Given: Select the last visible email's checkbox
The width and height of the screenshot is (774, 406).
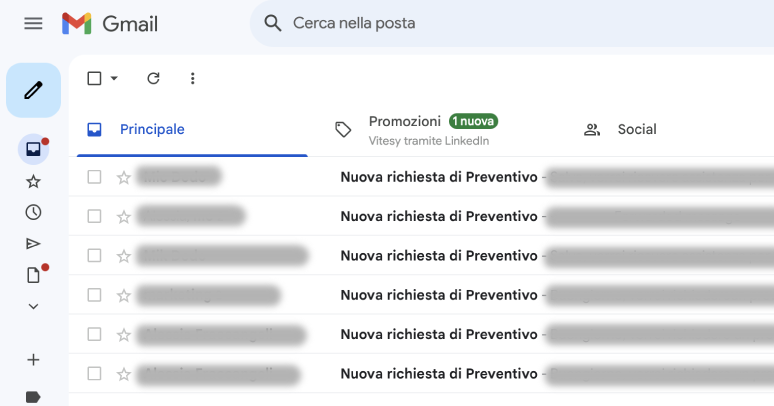Looking at the screenshot, I should pyautogui.click(x=94, y=373).
